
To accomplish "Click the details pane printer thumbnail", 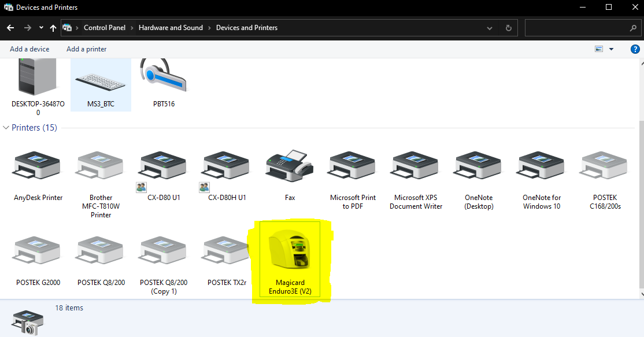I will (x=27, y=323).
